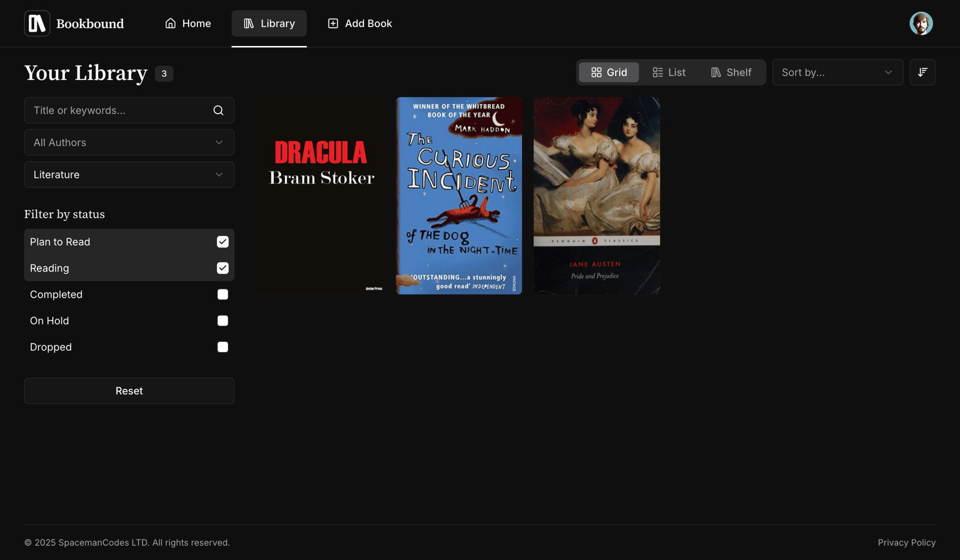Toggle the sort direction icon button
960x560 pixels.
point(922,72)
